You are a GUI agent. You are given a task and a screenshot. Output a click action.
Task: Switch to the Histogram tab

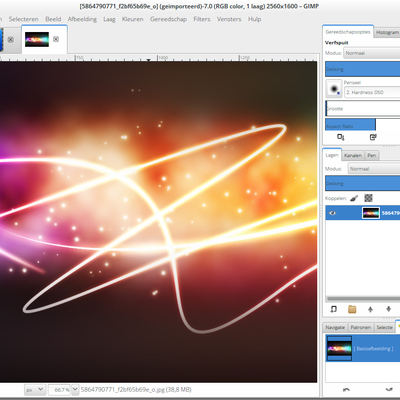point(387,32)
